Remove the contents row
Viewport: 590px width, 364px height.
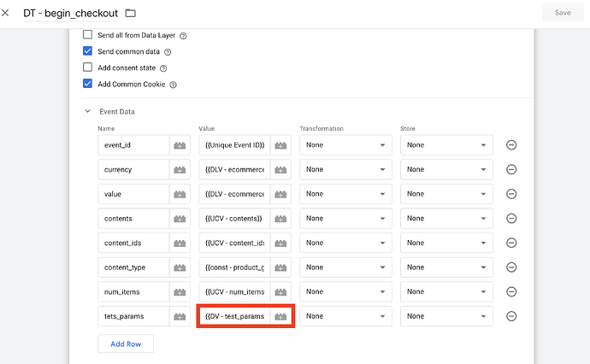pos(511,219)
